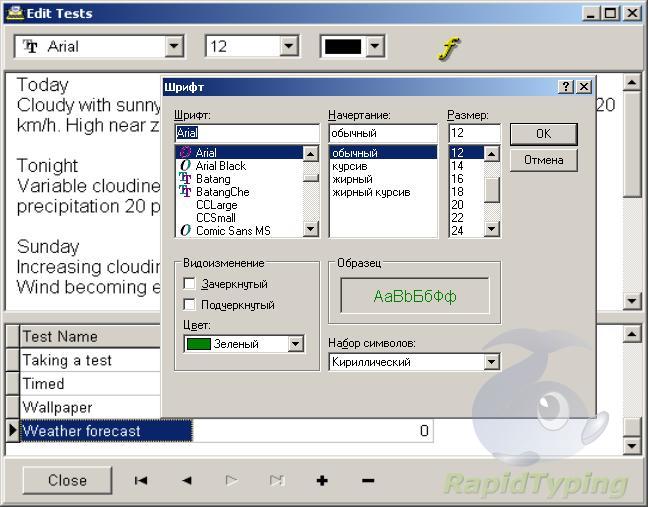Select курсив font style
Screen dimensions: 648x507
point(383,166)
